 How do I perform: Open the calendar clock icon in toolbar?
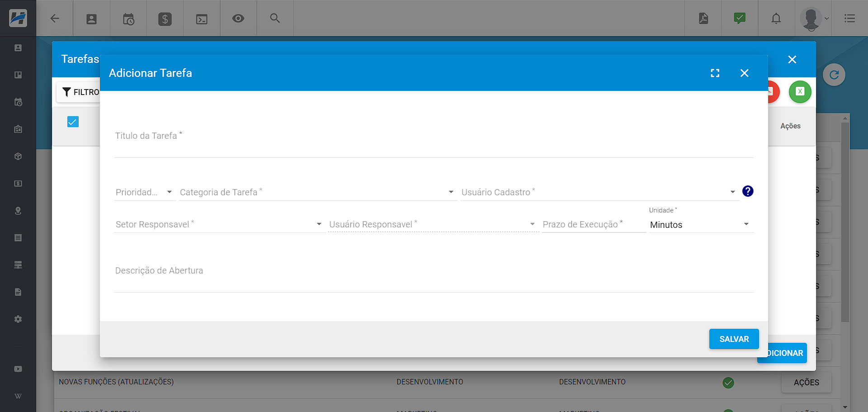point(128,19)
